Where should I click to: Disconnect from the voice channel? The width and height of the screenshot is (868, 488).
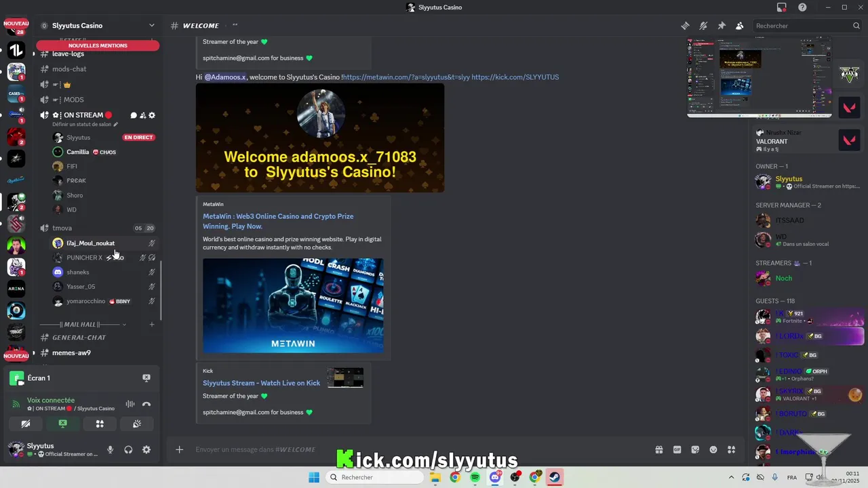coord(146,404)
